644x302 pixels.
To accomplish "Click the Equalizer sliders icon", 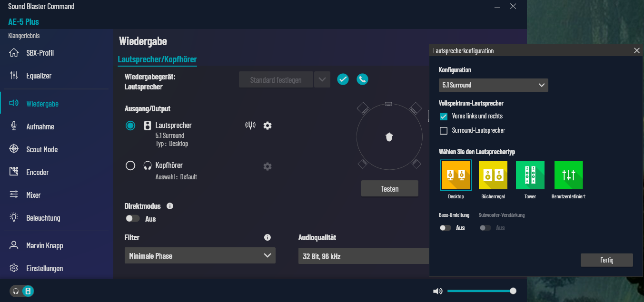I will click(x=14, y=76).
